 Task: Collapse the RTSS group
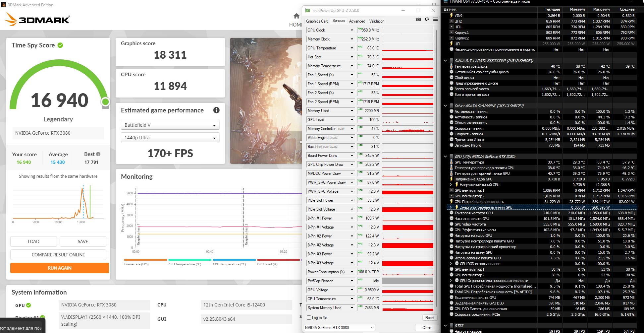point(445,325)
